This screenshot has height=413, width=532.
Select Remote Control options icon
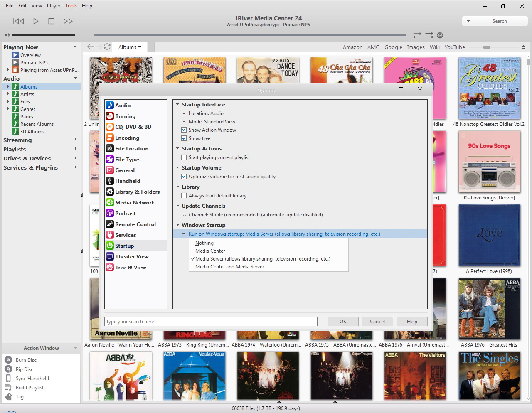[110, 224]
